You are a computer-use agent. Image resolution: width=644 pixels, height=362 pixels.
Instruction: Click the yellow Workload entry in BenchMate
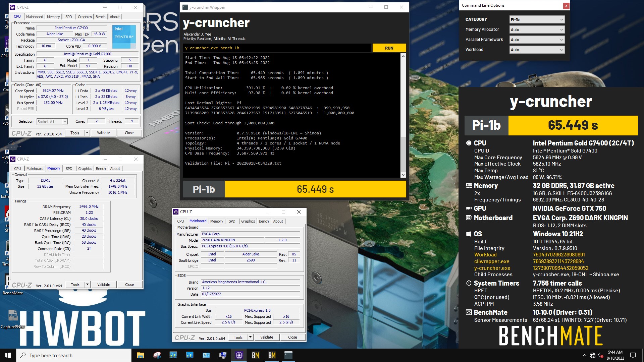pos(485,255)
